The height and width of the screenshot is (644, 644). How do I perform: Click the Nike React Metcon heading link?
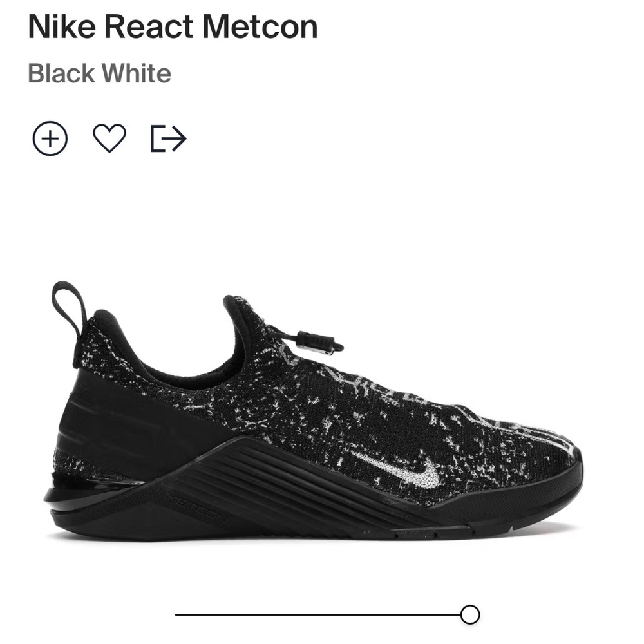click(173, 27)
